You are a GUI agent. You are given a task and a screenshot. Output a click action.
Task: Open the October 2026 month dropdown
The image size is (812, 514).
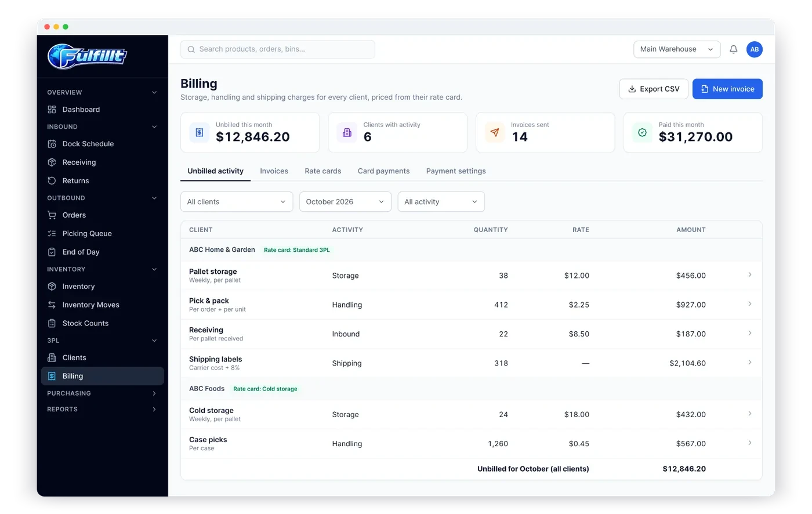tap(345, 202)
